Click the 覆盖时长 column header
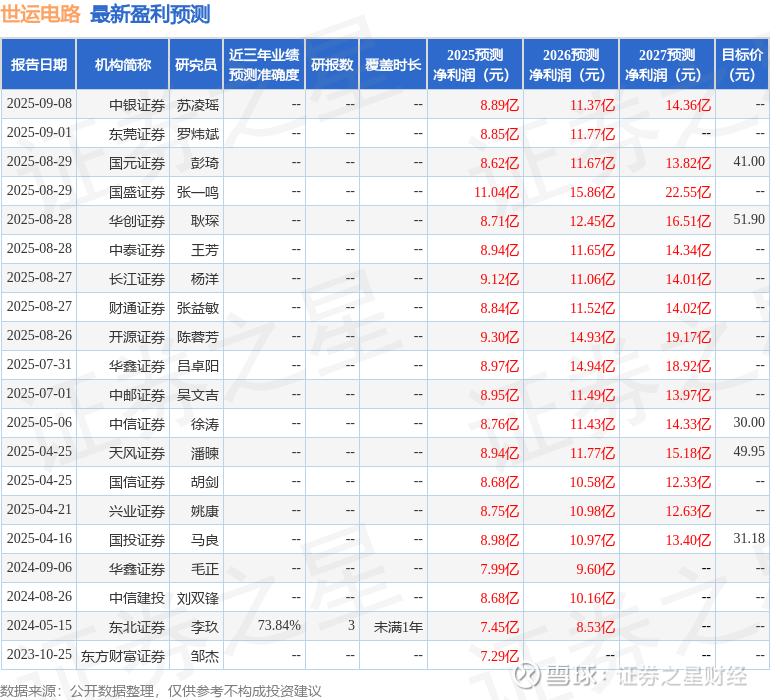770x700 pixels. tap(393, 64)
